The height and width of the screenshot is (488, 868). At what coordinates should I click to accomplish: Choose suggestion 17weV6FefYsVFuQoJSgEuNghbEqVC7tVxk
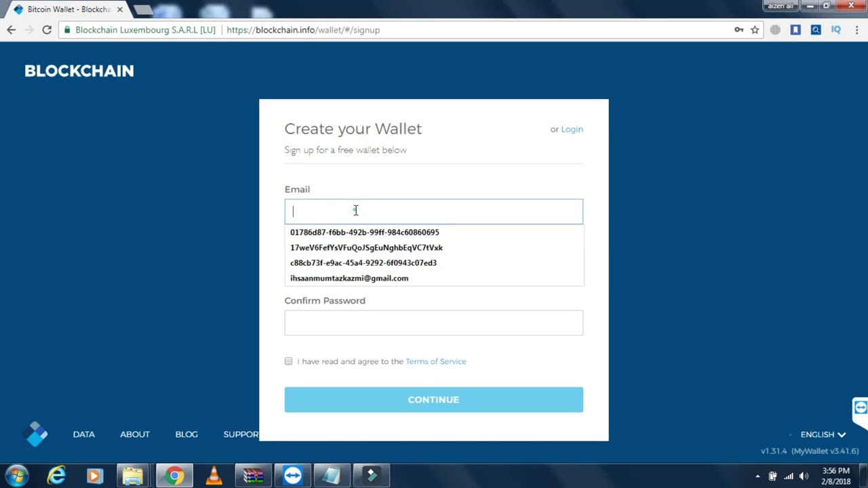(434, 247)
